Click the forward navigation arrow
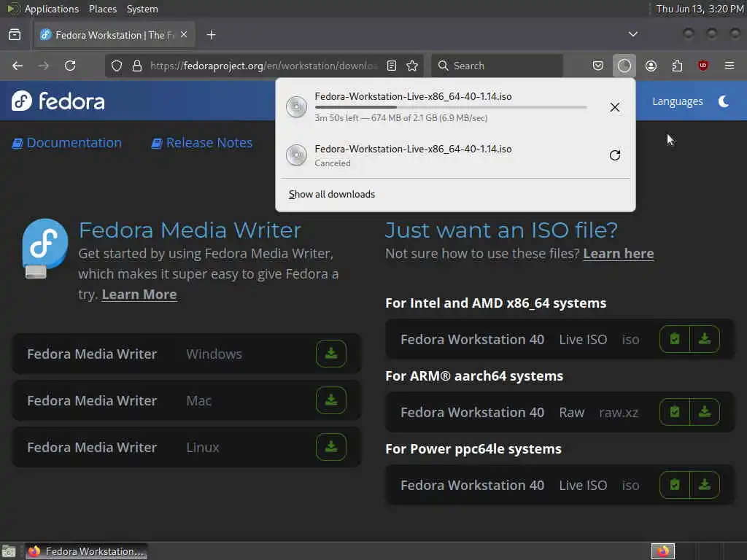 43,66
